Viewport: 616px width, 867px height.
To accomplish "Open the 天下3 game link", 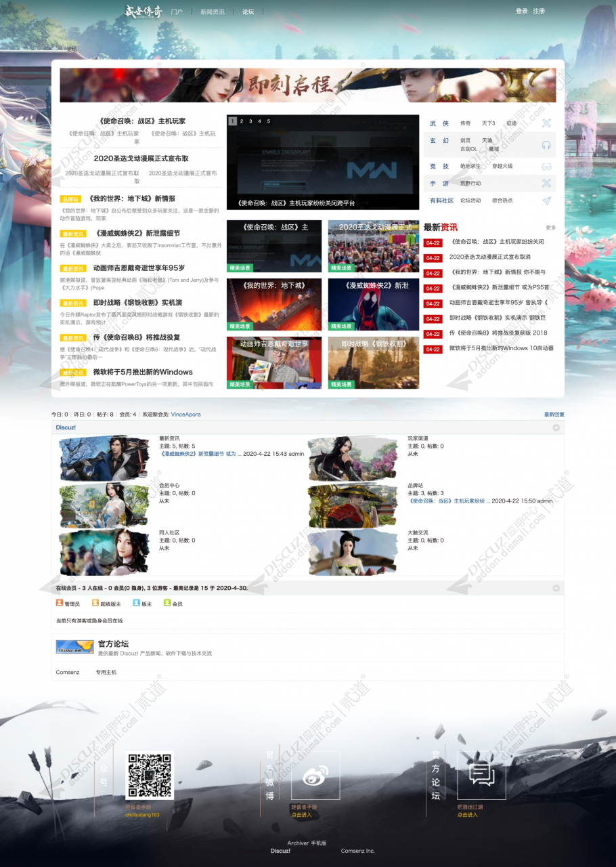I will (x=488, y=123).
